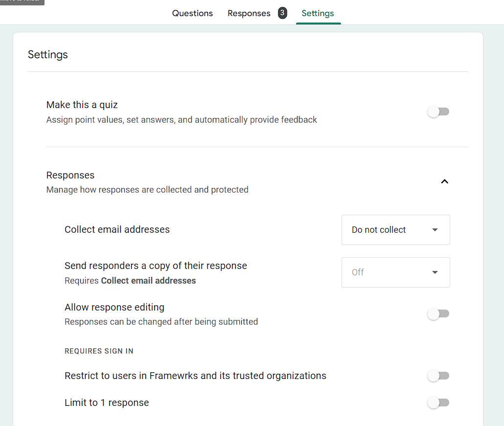This screenshot has height=426, width=504.
Task: Turn on Allow response editing switch
Action: tap(438, 314)
